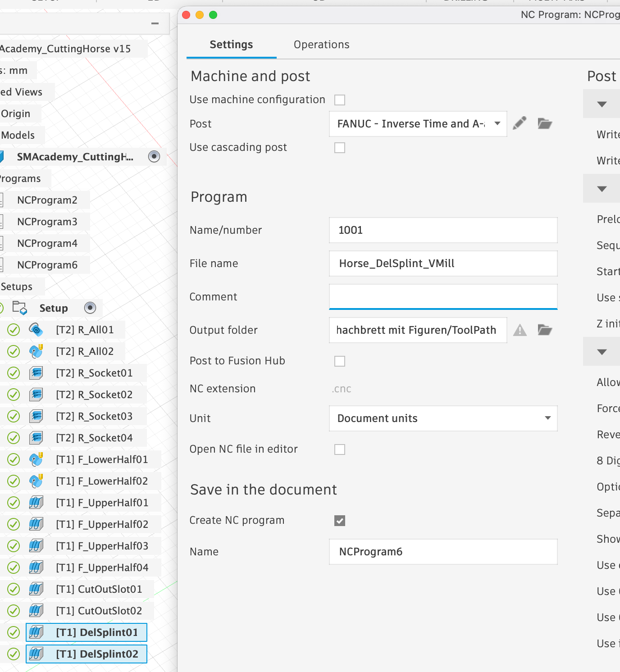Click green checkmark status beside DelSplint02

coord(14,654)
